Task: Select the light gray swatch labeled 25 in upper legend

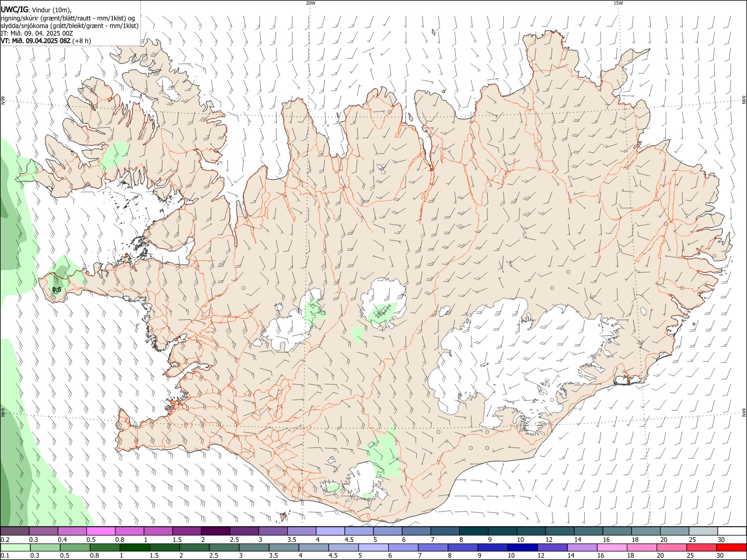Action: (x=703, y=531)
